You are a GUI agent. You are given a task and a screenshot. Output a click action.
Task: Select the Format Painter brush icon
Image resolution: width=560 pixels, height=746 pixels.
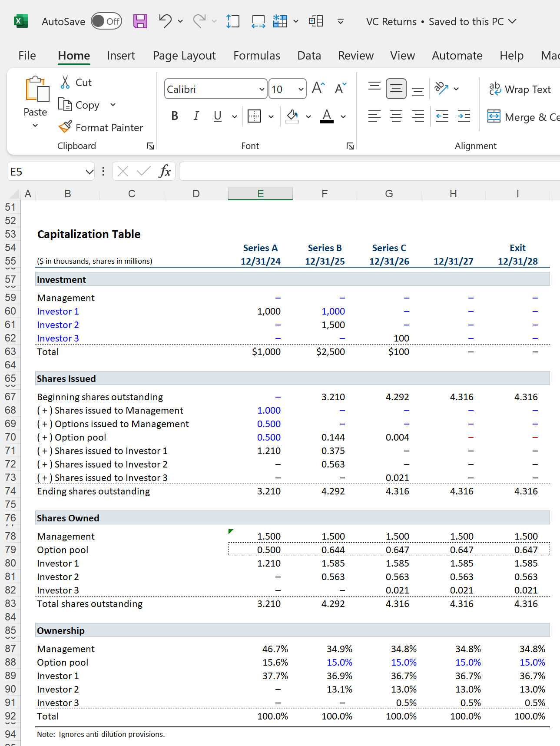pos(65,127)
